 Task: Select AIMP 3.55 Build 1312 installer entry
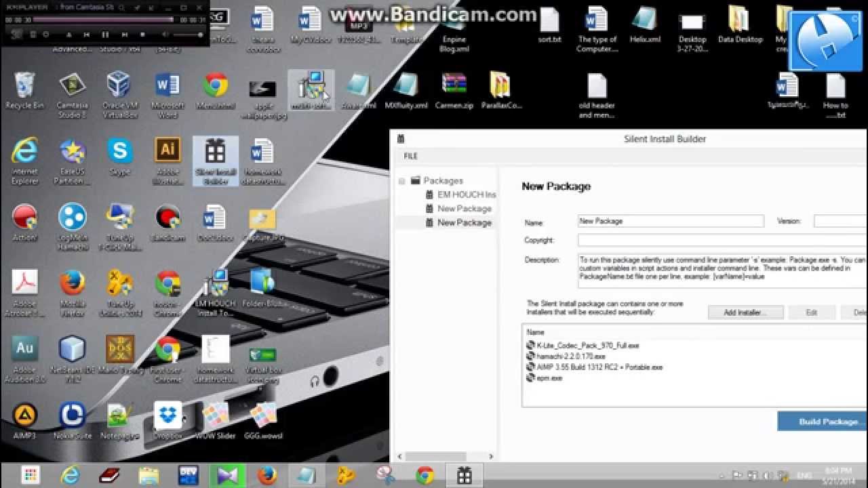(595, 367)
